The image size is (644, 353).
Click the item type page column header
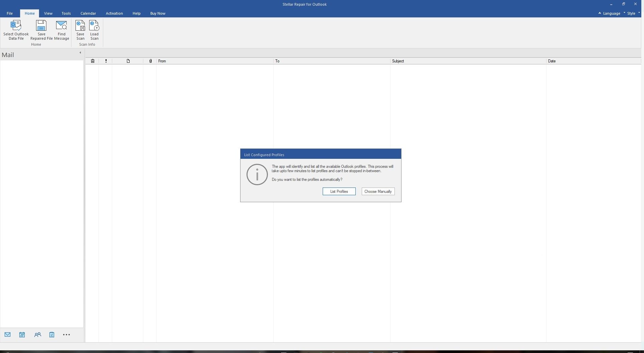click(x=128, y=61)
